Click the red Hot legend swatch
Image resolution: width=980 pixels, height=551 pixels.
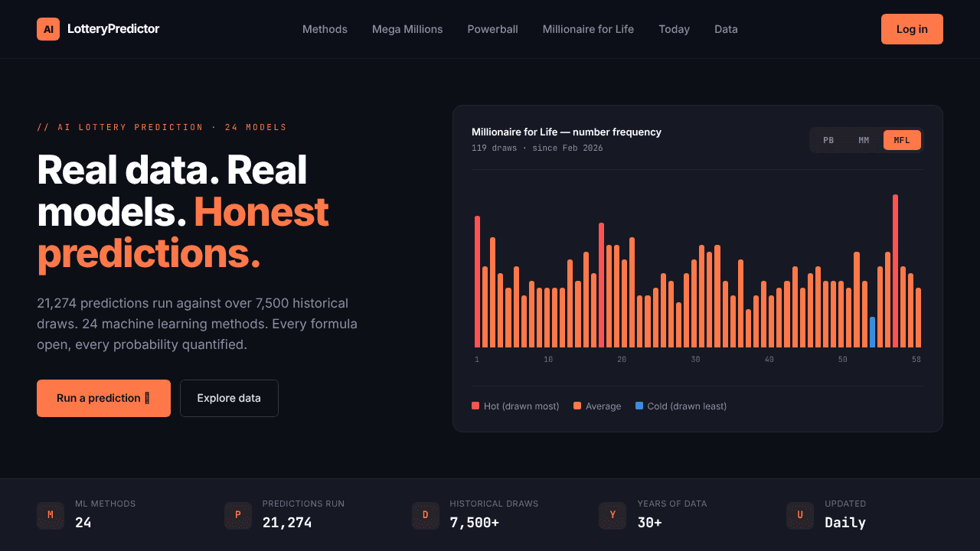(x=475, y=406)
